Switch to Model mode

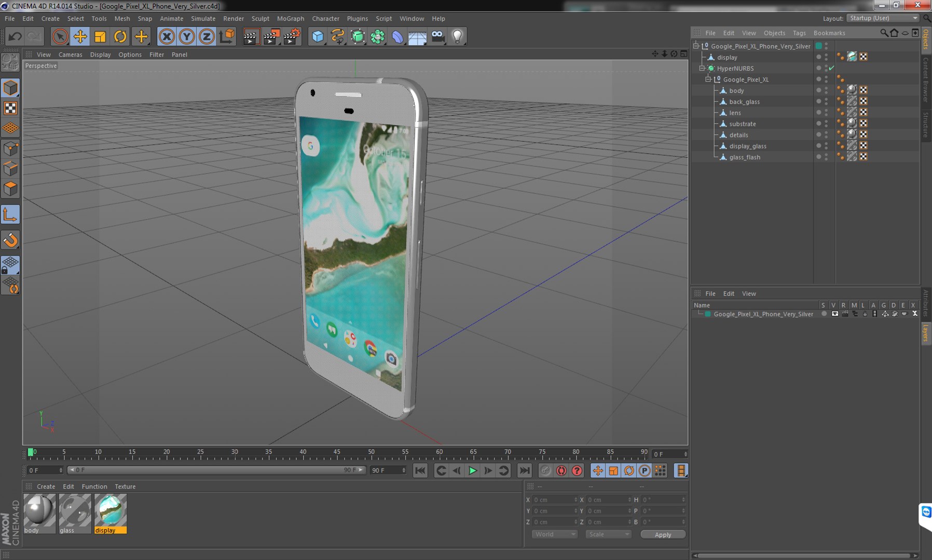pos(10,88)
